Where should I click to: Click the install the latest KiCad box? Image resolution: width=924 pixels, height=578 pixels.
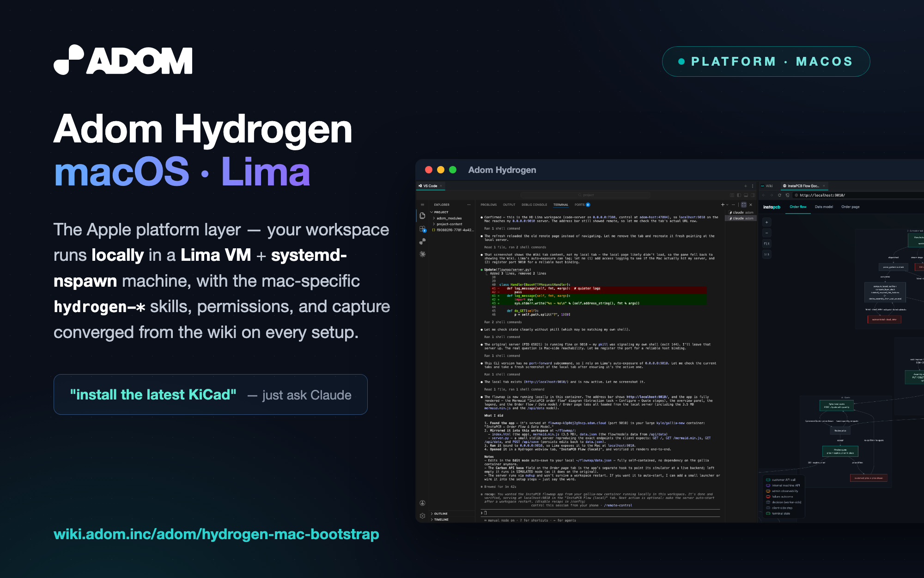pos(211,394)
